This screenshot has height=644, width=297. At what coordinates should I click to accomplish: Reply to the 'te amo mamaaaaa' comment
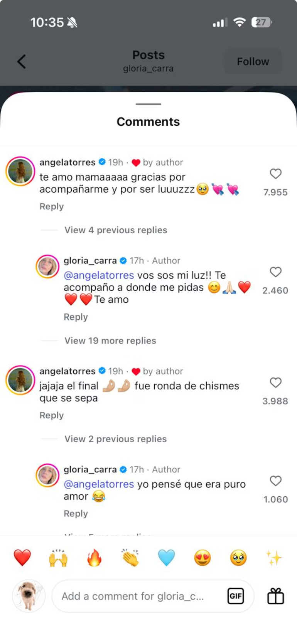coord(52,207)
